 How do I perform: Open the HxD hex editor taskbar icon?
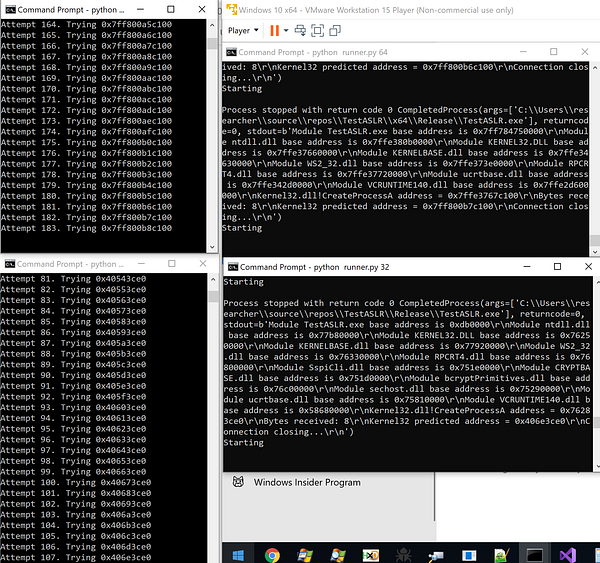coord(370,555)
